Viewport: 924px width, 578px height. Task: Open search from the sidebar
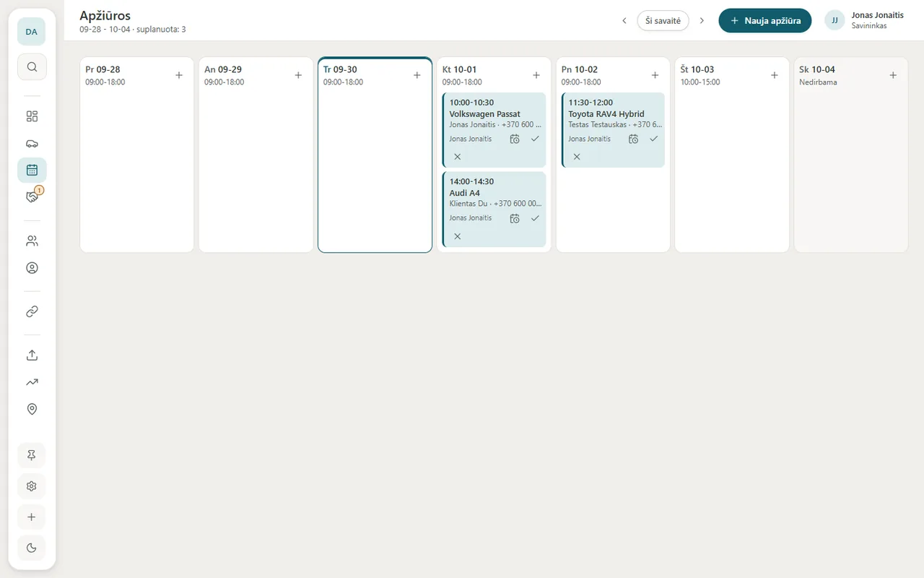32,66
